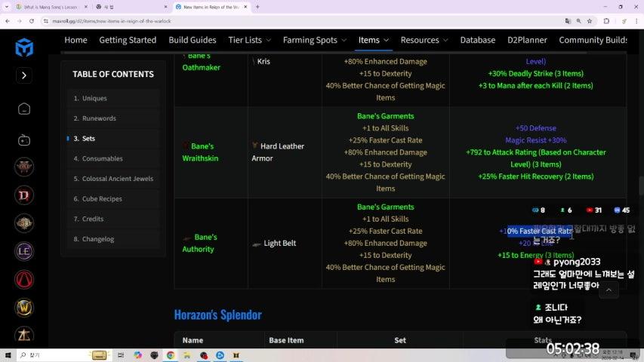Image resolution: width=644 pixels, height=362 pixels.
Task: Click the Light Belt base item
Action: (x=279, y=243)
